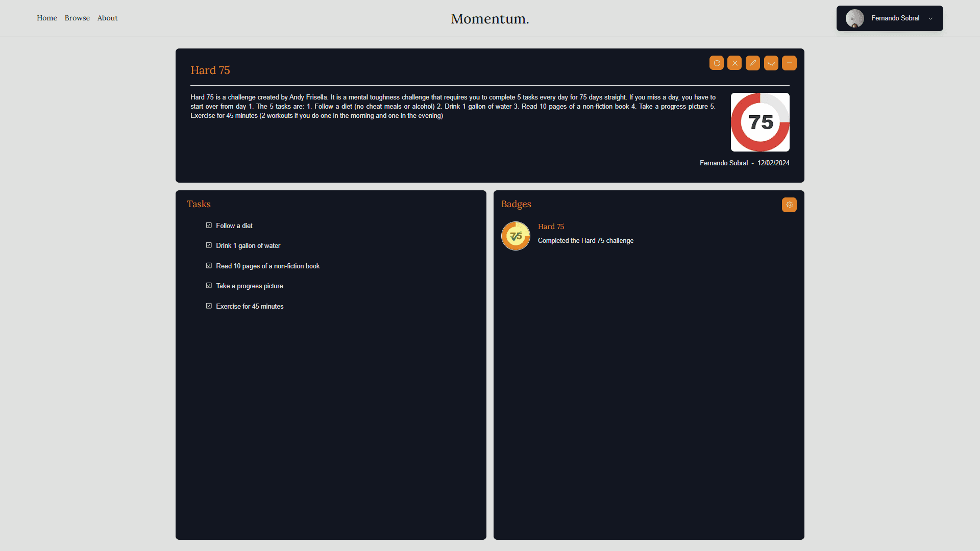Go to the Home page
The height and width of the screenshot is (551, 980).
tap(47, 18)
